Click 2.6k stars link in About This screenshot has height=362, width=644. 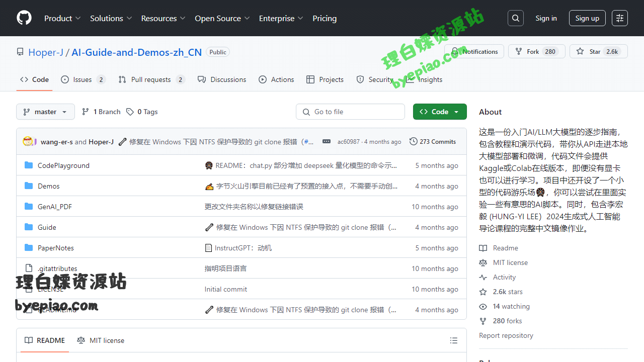coord(508,292)
